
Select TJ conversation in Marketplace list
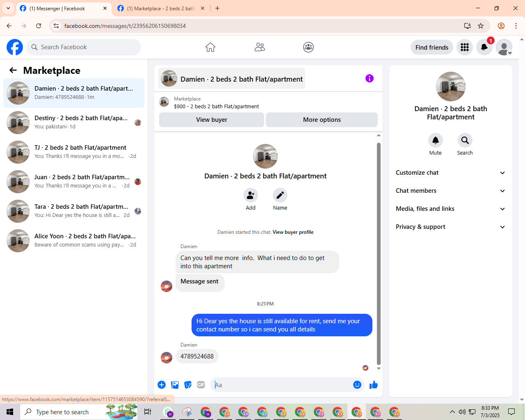[x=74, y=152]
